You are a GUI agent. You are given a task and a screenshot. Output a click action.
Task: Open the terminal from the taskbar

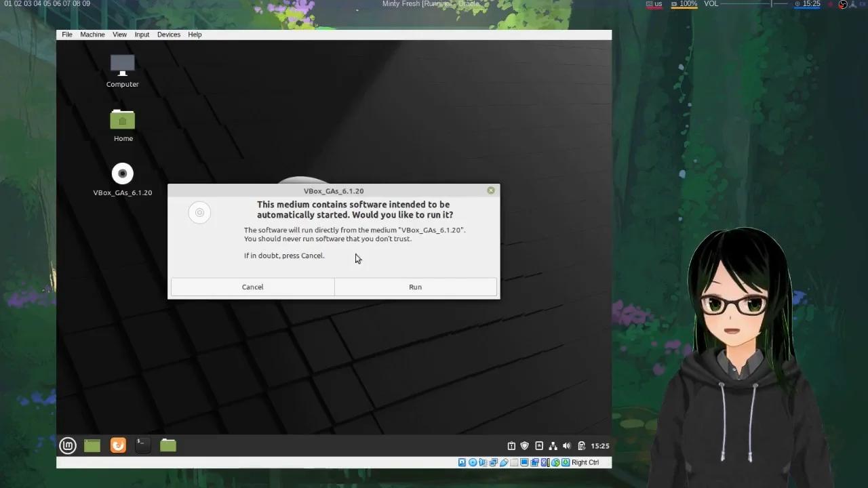point(142,445)
